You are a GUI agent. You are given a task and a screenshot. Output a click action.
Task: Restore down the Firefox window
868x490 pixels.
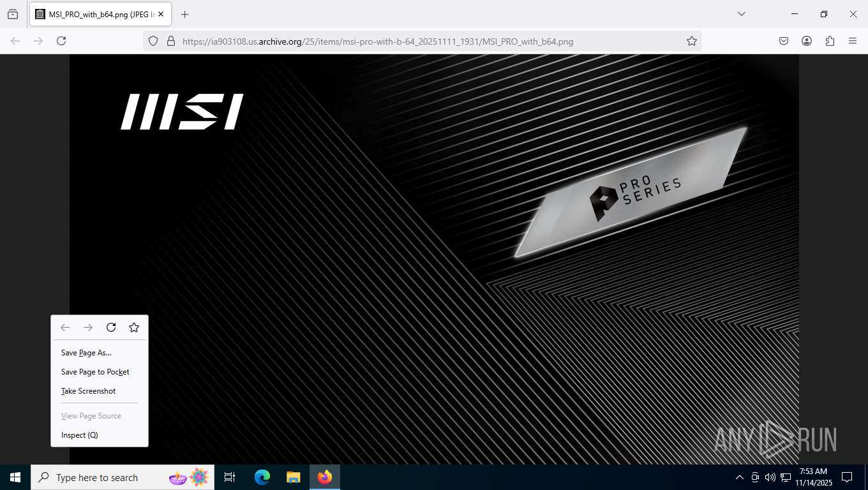click(824, 14)
